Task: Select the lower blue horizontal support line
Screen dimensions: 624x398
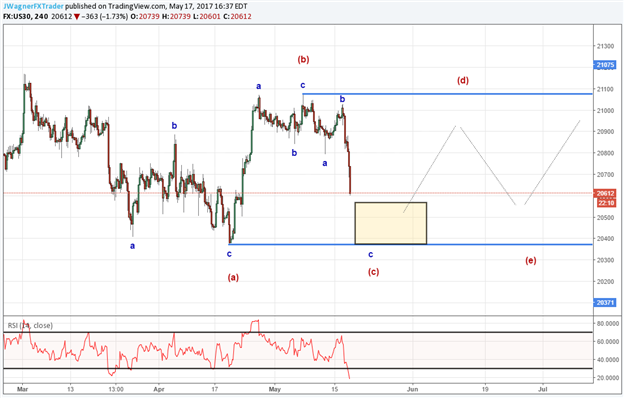Action: (411, 244)
